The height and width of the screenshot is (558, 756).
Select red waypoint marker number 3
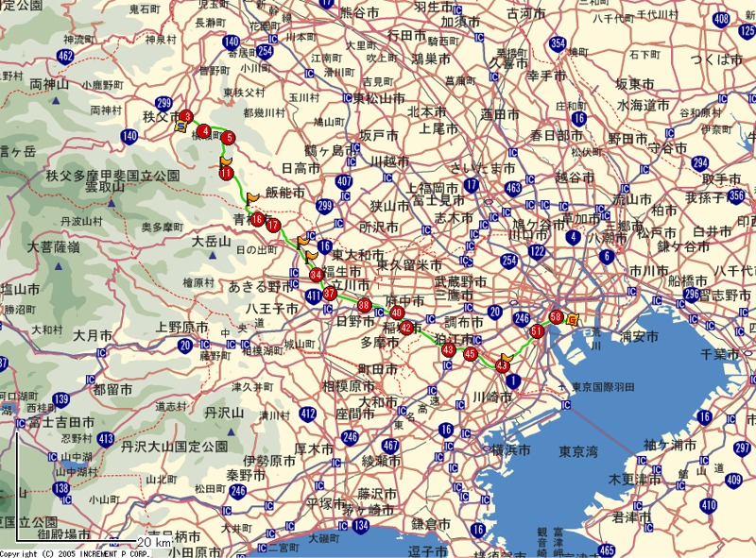[188, 117]
